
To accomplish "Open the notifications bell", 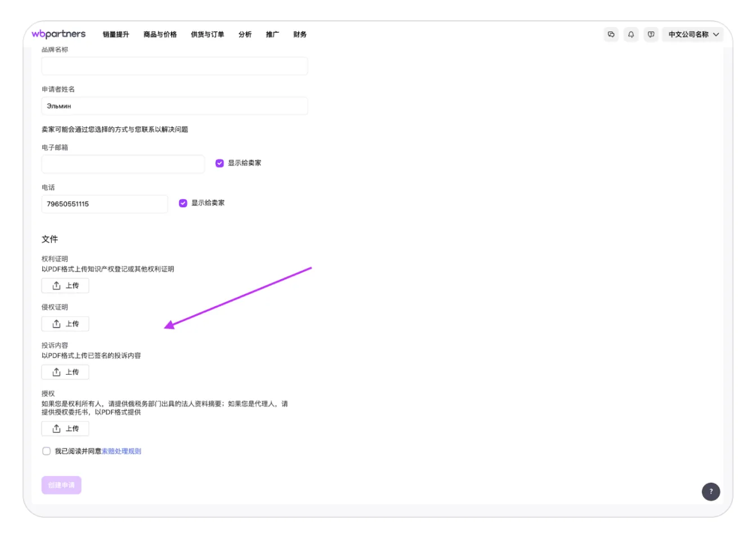I will tap(631, 34).
